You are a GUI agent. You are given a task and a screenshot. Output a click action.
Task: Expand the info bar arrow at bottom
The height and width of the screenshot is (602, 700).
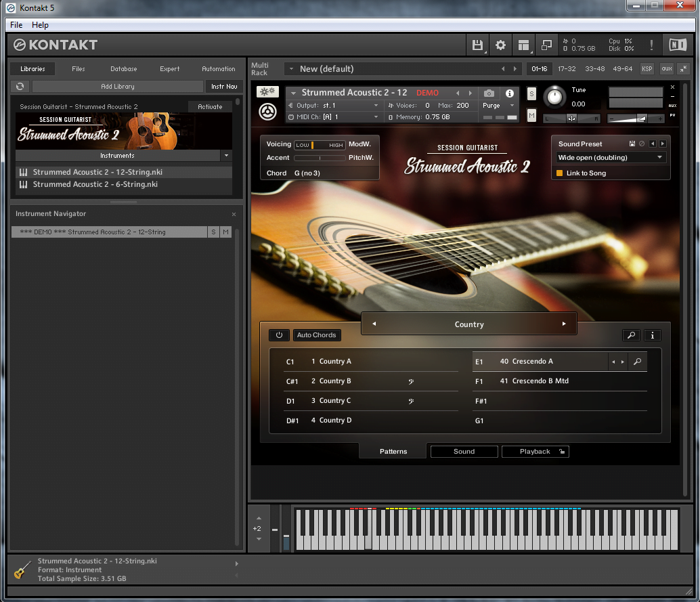(237, 563)
